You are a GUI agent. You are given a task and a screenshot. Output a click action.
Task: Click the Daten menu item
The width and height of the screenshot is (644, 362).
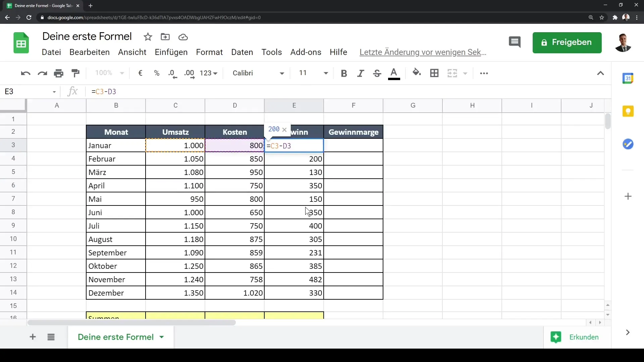[242, 52]
